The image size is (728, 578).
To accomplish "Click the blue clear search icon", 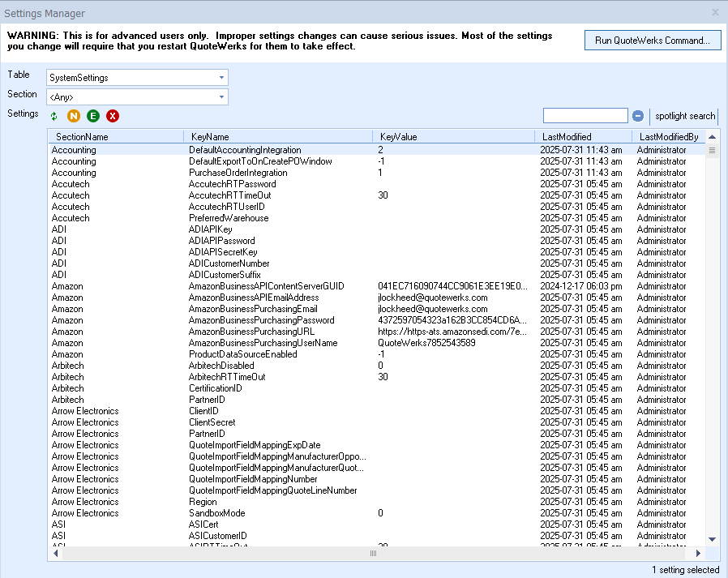I will [638, 116].
